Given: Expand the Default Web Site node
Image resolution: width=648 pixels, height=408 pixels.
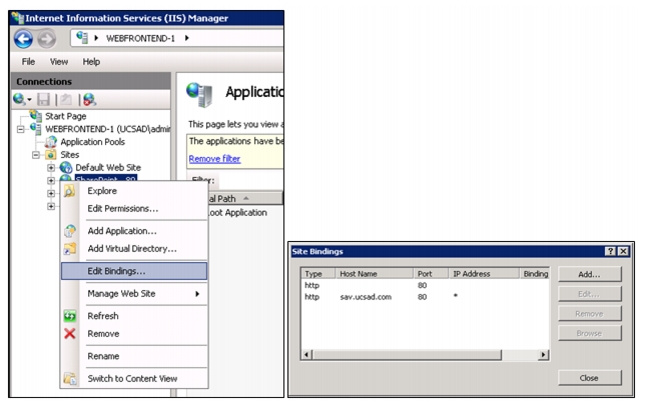Looking at the screenshot, I should point(51,168).
